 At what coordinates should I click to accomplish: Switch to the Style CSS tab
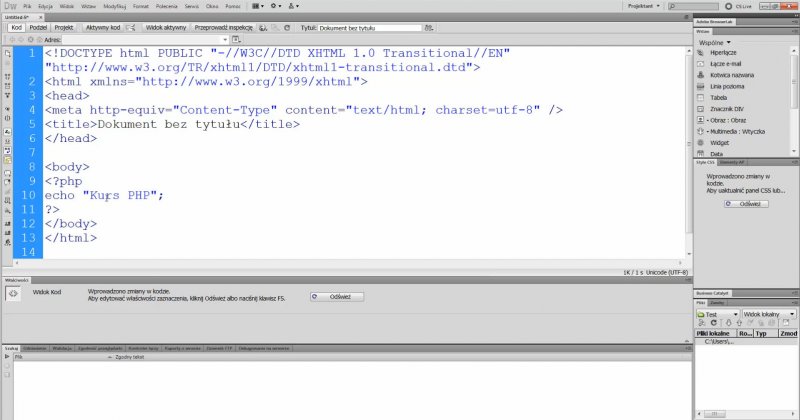tap(705, 162)
